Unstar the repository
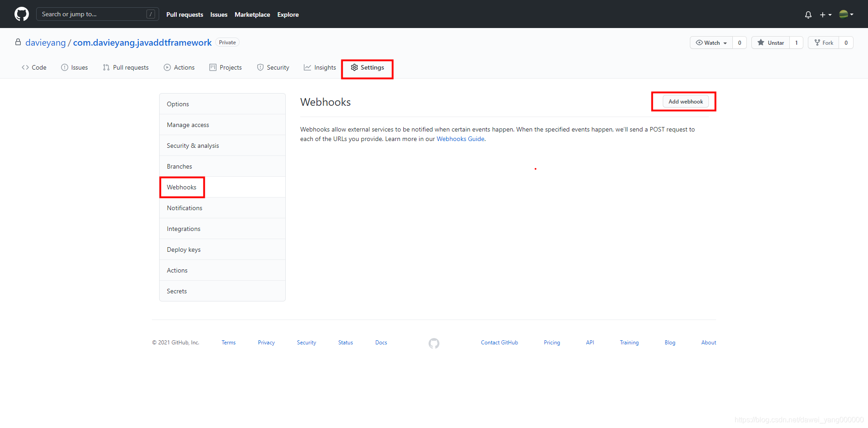 [x=771, y=42]
